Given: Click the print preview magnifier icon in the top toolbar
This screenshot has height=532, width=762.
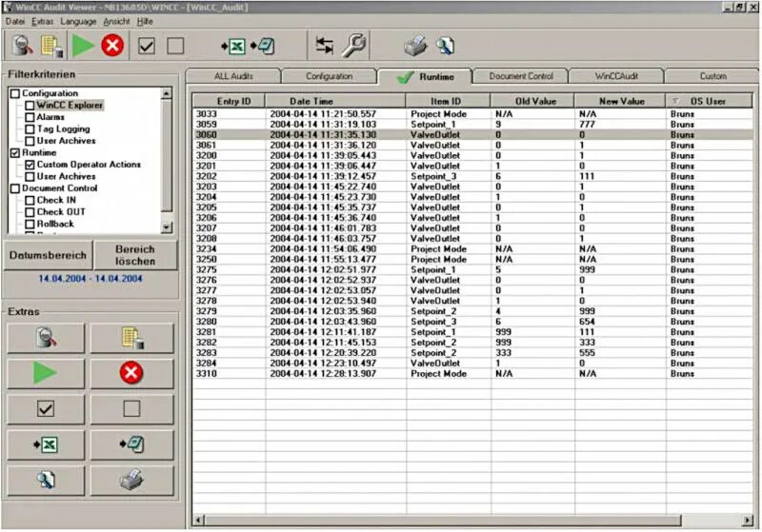Looking at the screenshot, I should point(445,46).
